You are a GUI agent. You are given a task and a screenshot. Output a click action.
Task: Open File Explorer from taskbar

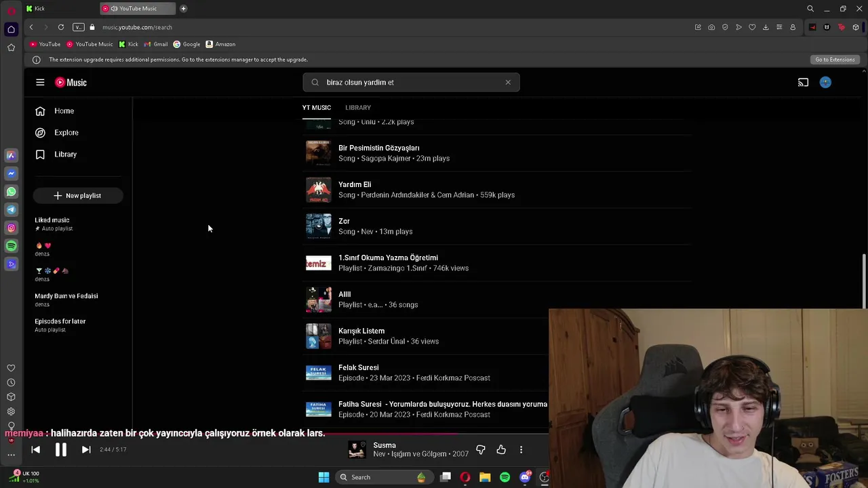coord(485,477)
